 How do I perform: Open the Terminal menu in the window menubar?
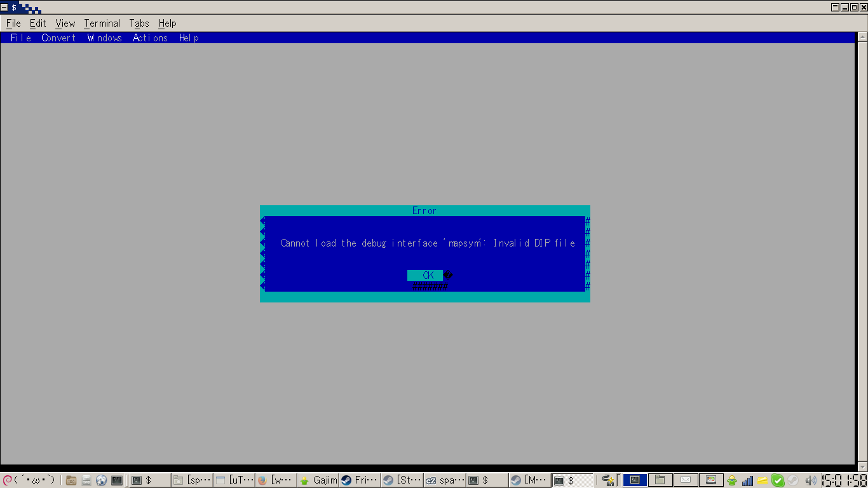click(x=102, y=24)
